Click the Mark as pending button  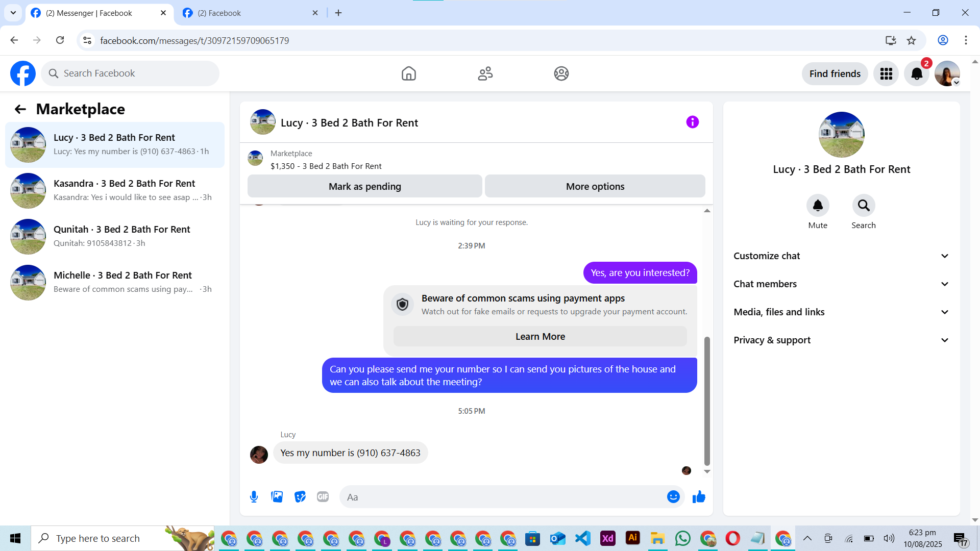tap(364, 186)
